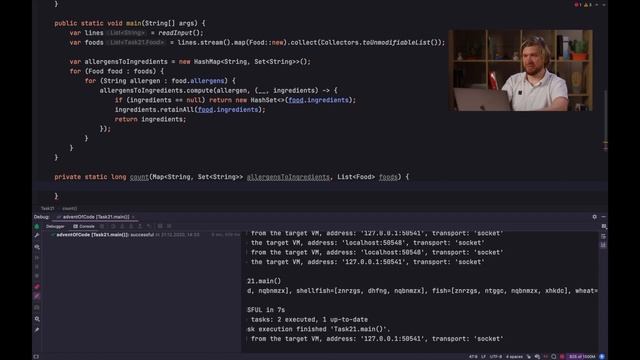Rerun debug session with green bug icon
Screen dimensions: 640x360
(37, 226)
